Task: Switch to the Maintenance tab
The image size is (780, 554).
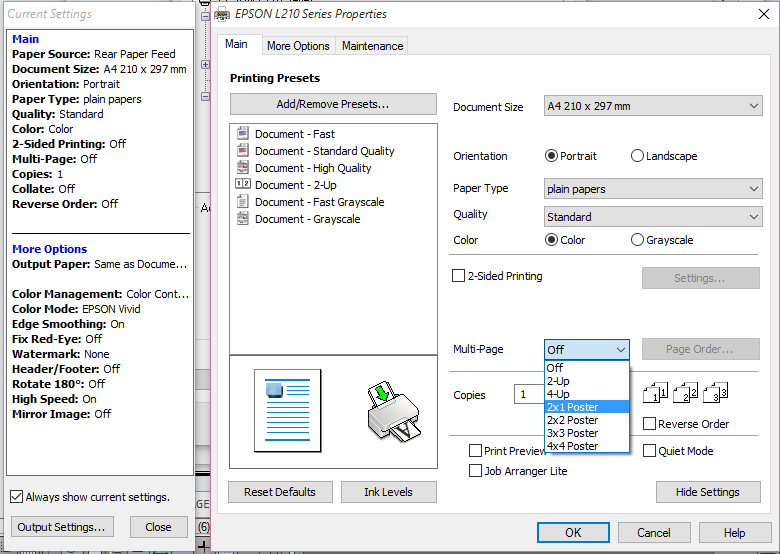Action: (x=372, y=46)
